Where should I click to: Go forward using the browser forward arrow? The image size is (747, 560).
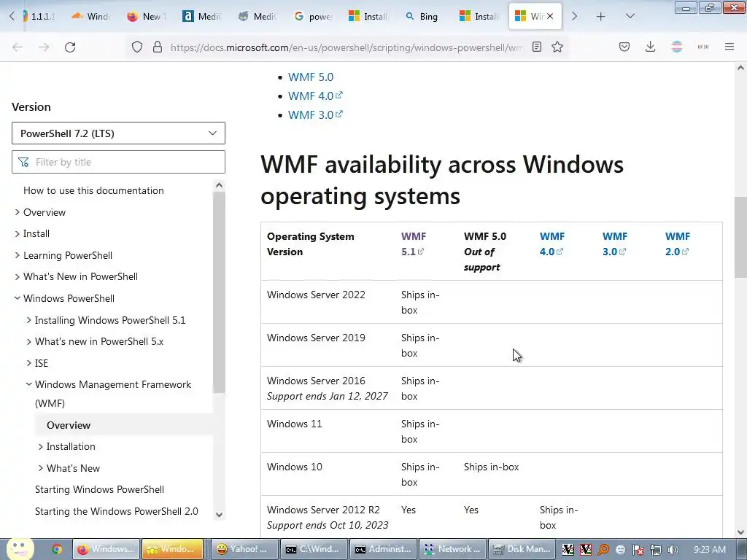click(44, 47)
